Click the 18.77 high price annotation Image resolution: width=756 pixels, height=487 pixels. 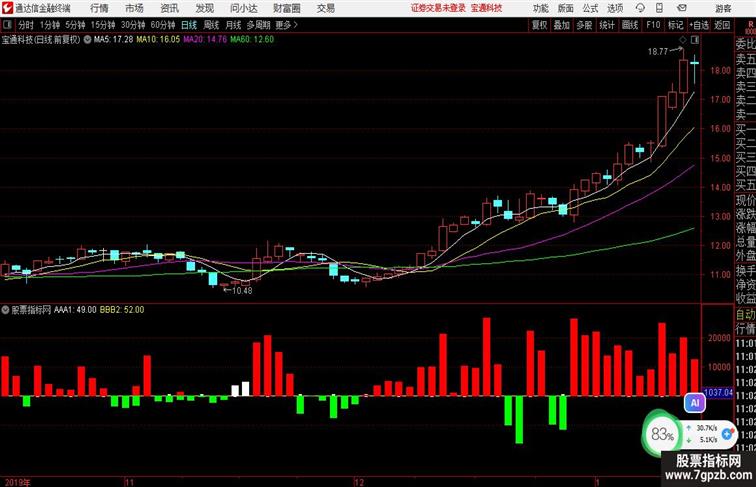(658, 52)
